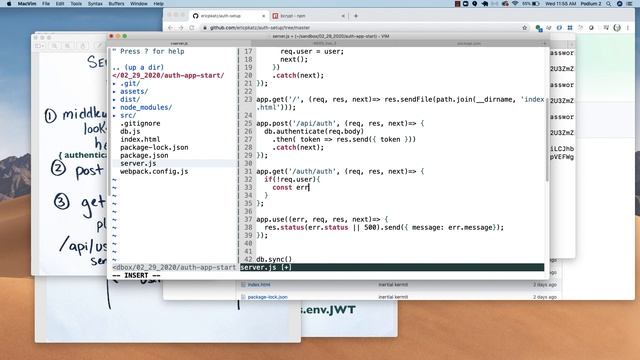
Task: Select webpack.config.js in the file tree
Action: click(154, 171)
